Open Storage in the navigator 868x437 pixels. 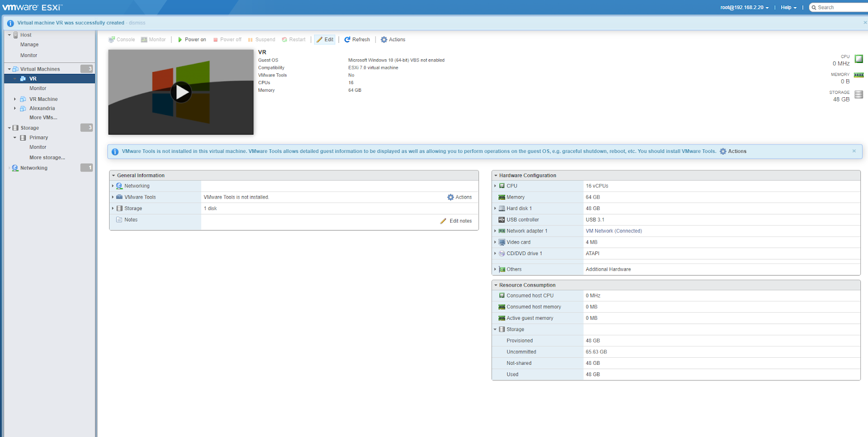(x=29, y=128)
